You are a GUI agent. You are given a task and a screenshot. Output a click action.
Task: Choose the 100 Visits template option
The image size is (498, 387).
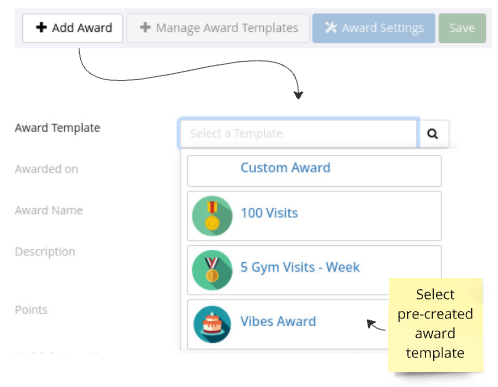[x=314, y=216]
